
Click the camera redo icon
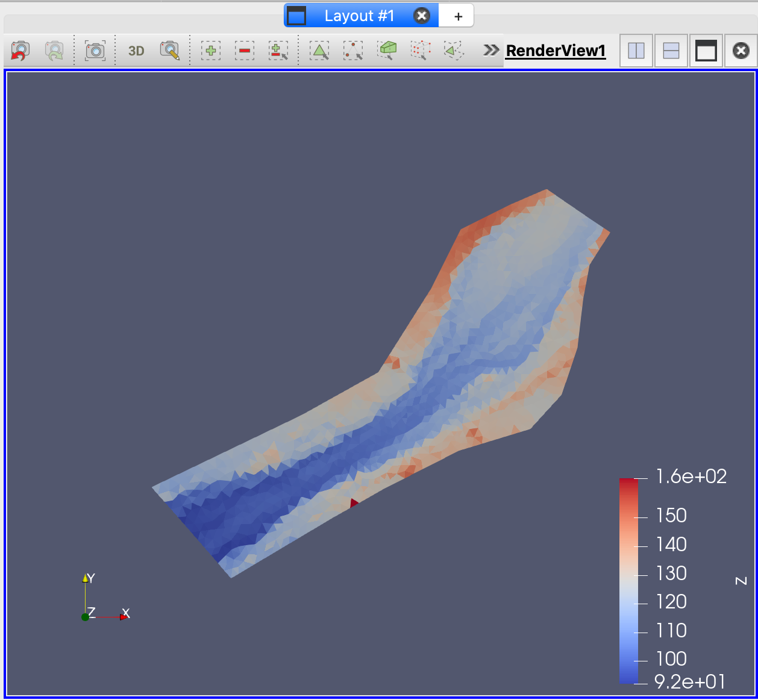coord(54,51)
